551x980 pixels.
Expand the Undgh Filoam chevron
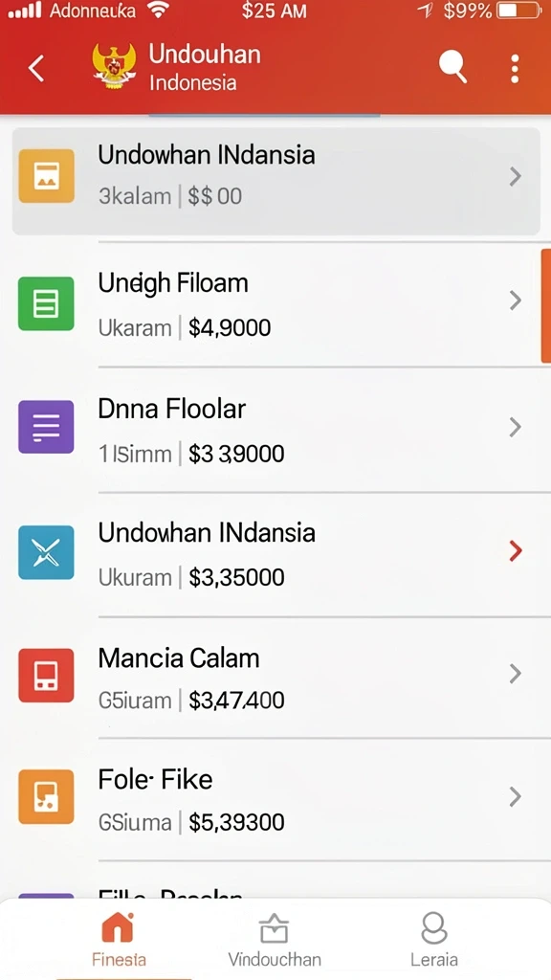coord(516,301)
